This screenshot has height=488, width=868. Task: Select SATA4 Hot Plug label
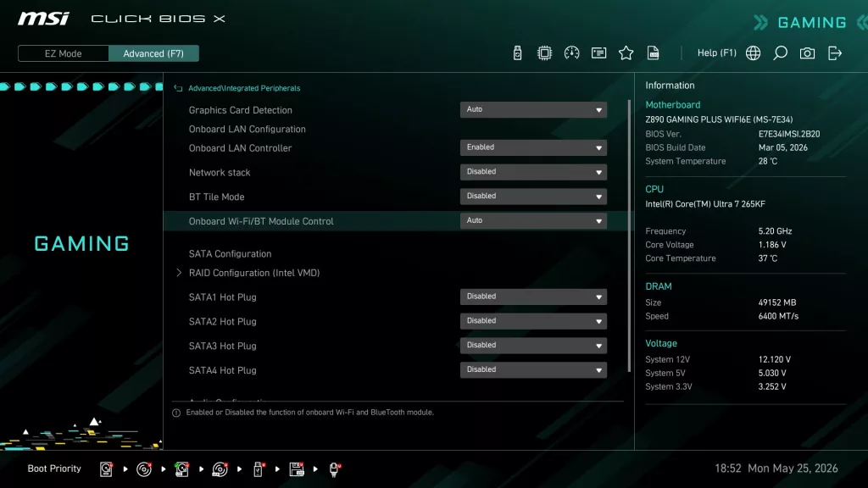click(223, 370)
